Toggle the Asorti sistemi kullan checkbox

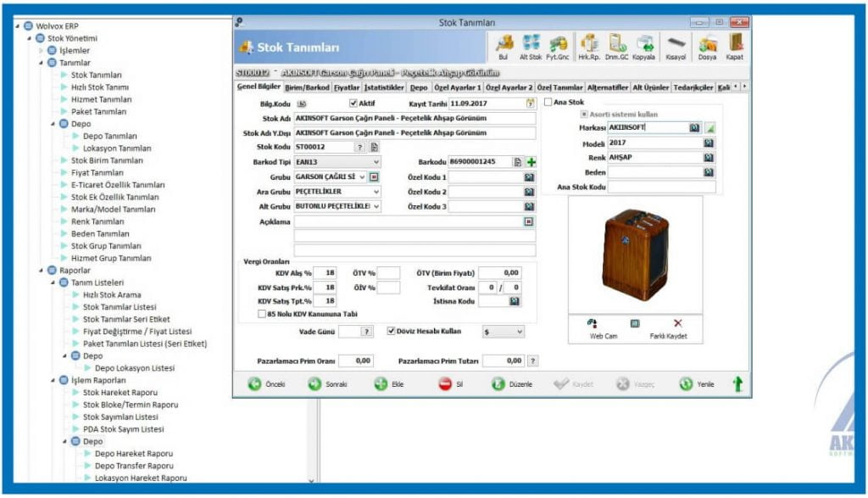click(x=583, y=115)
